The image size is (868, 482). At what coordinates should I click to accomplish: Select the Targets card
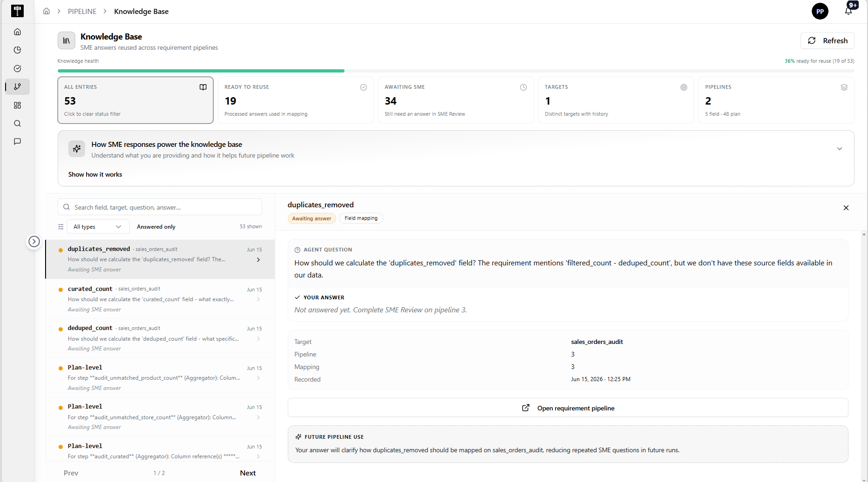pos(616,100)
